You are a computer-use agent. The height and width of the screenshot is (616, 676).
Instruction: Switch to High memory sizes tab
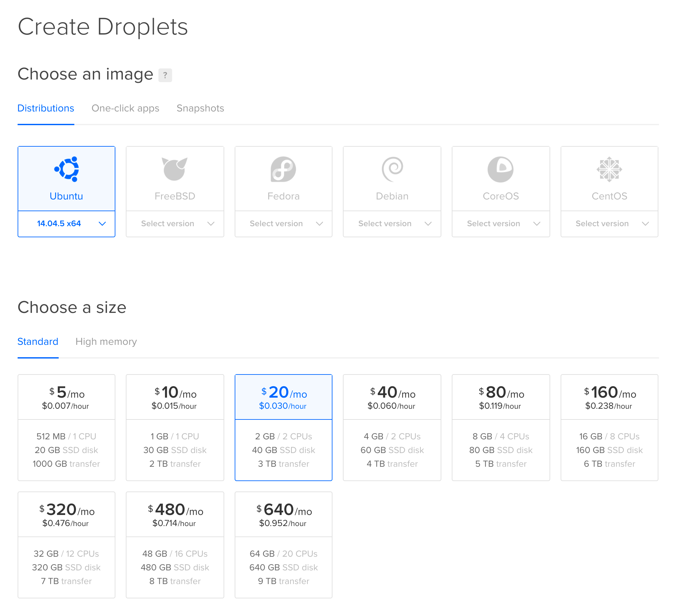pos(106,341)
